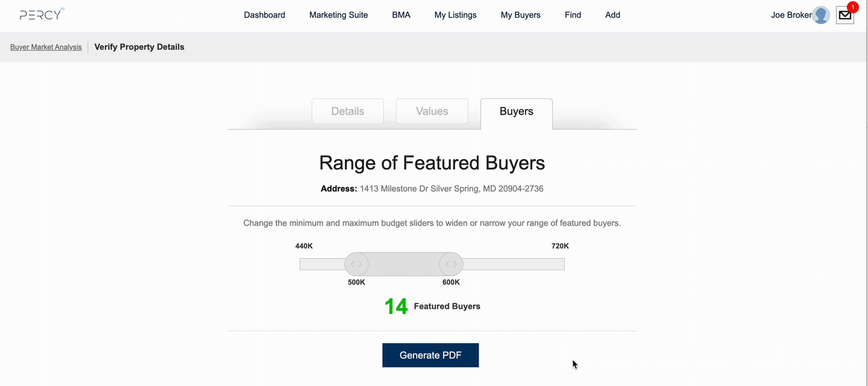Click the Percy AI logo

(x=42, y=14)
